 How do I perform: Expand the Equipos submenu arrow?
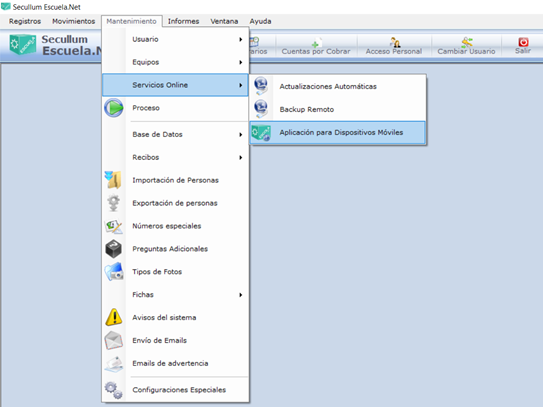click(240, 62)
